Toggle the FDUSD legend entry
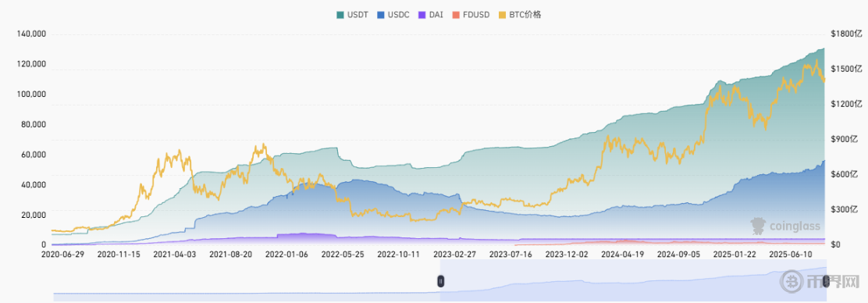 [471, 14]
